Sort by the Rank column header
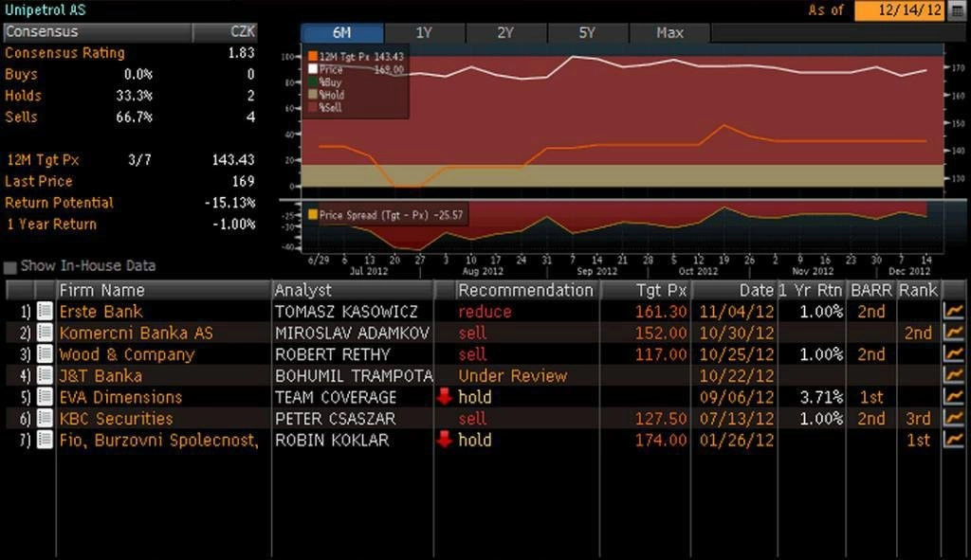 click(918, 290)
